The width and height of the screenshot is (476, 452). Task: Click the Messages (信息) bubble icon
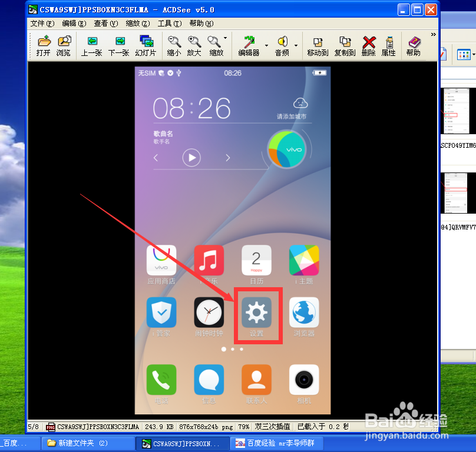pyautogui.click(x=209, y=380)
